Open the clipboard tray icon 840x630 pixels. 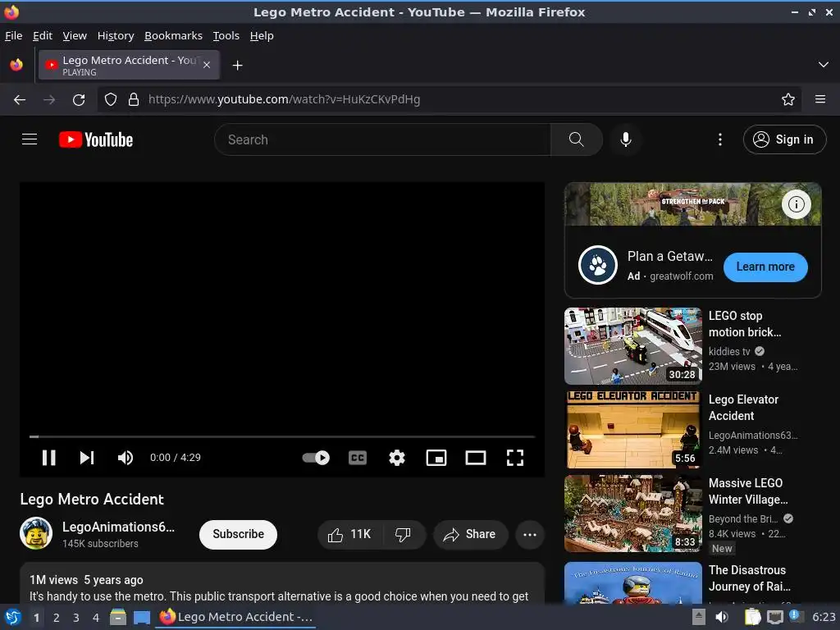753,617
